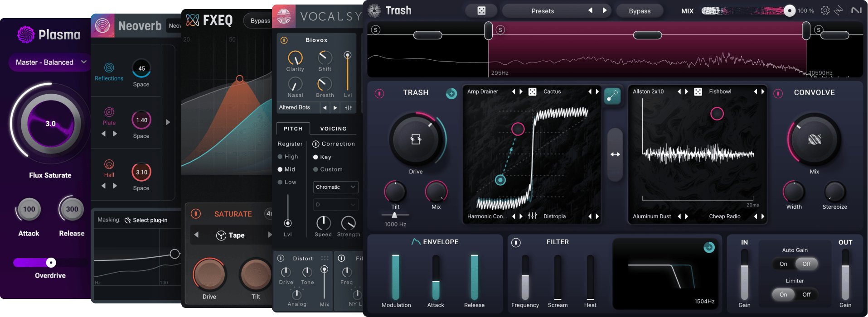Click the swap arrows icon between modules
868x317 pixels.
[615, 154]
